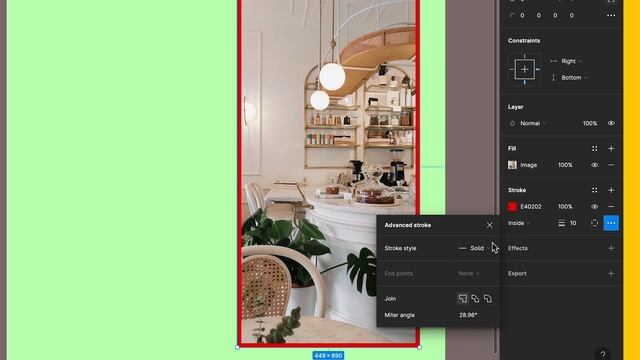Add a new fill with plus icon
Viewport: 640px width, 360px height.
[611, 149]
